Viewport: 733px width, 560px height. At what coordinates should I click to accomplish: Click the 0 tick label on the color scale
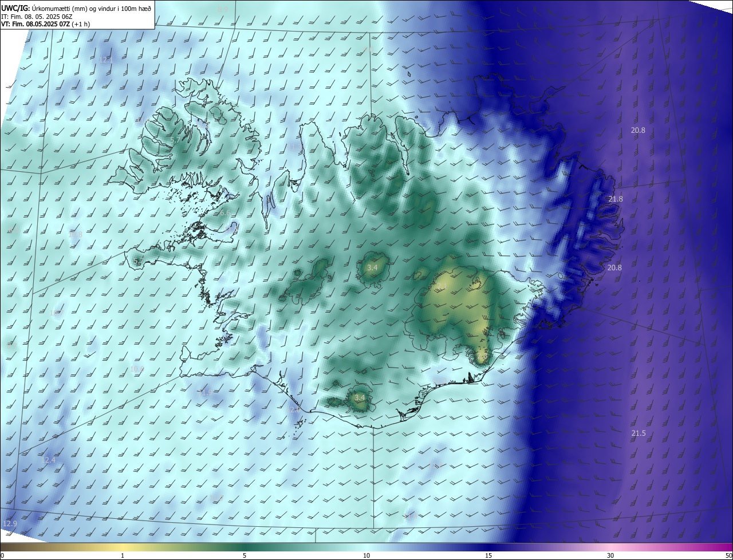2,555
